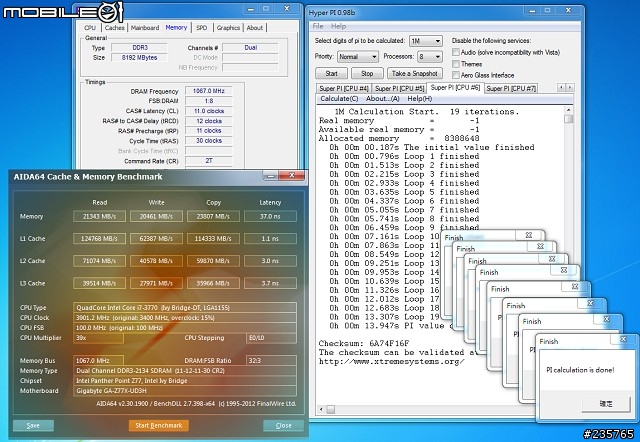640x442 pixels.
Task: Click the Command Rate value 2T in CPU-Z
Action: [x=209, y=161]
